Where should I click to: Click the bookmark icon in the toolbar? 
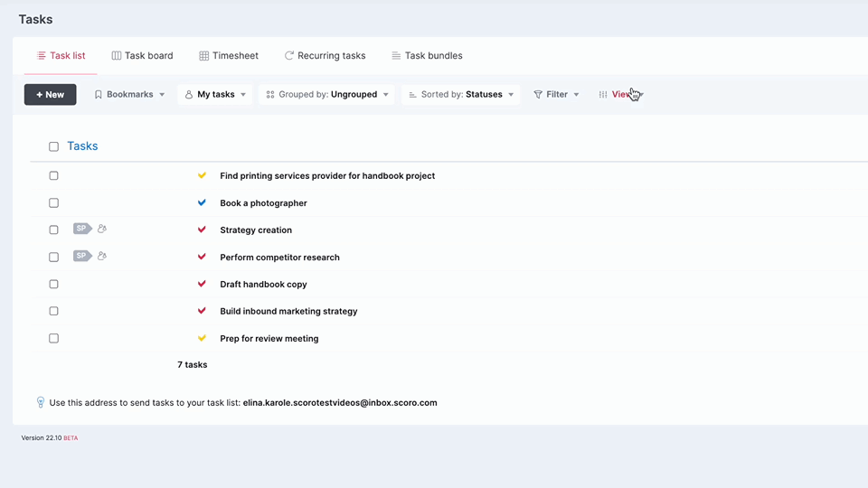(x=98, y=95)
